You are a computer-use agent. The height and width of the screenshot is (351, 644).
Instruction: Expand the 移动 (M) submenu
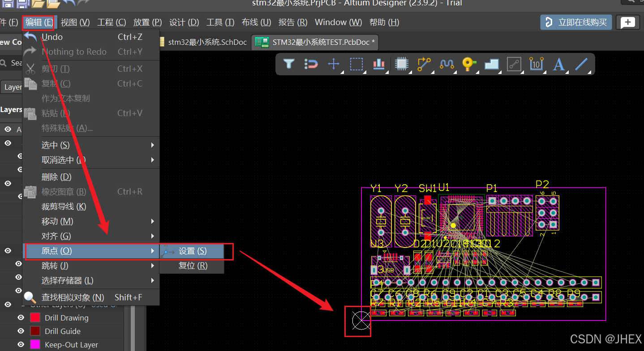91,221
